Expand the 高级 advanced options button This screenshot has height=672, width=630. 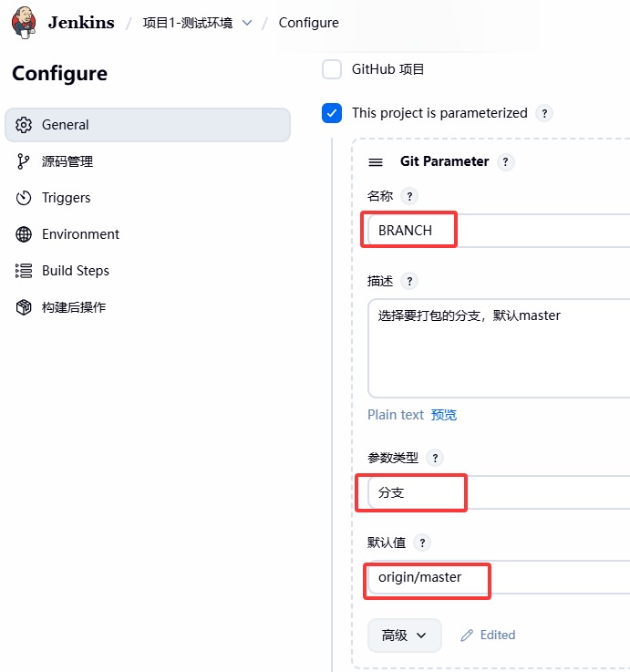405,636
